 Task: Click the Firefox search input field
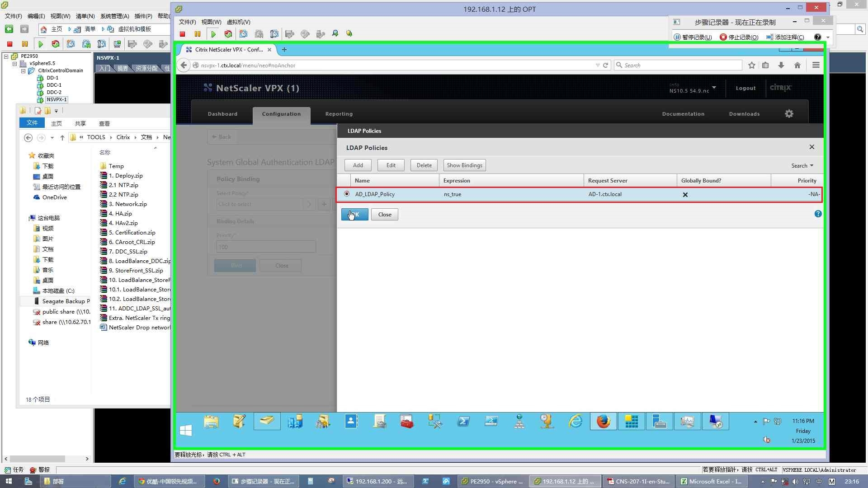[x=678, y=65]
